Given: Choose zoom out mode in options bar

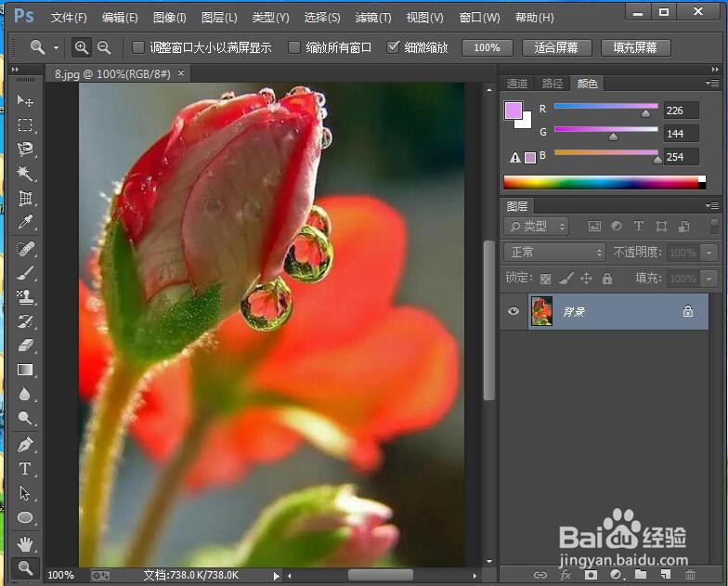Looking at the screenshot, I should 104,47.
